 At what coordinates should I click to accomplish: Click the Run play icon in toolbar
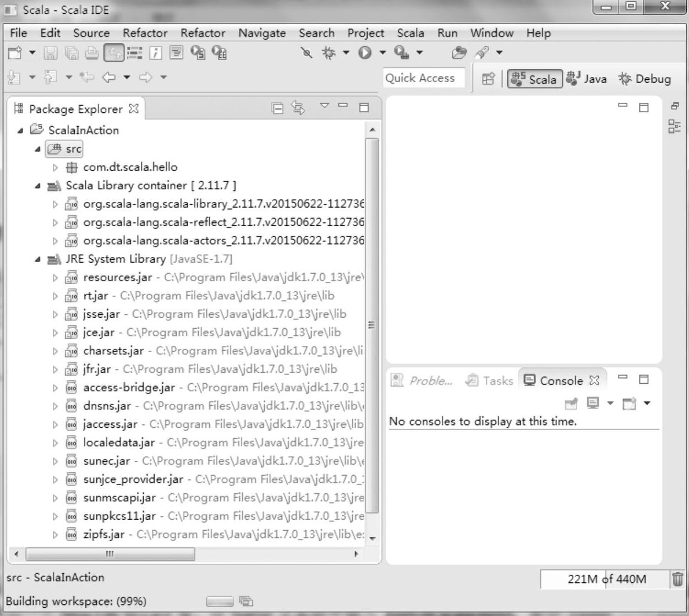pyautogui.click(x=364, y=52)
